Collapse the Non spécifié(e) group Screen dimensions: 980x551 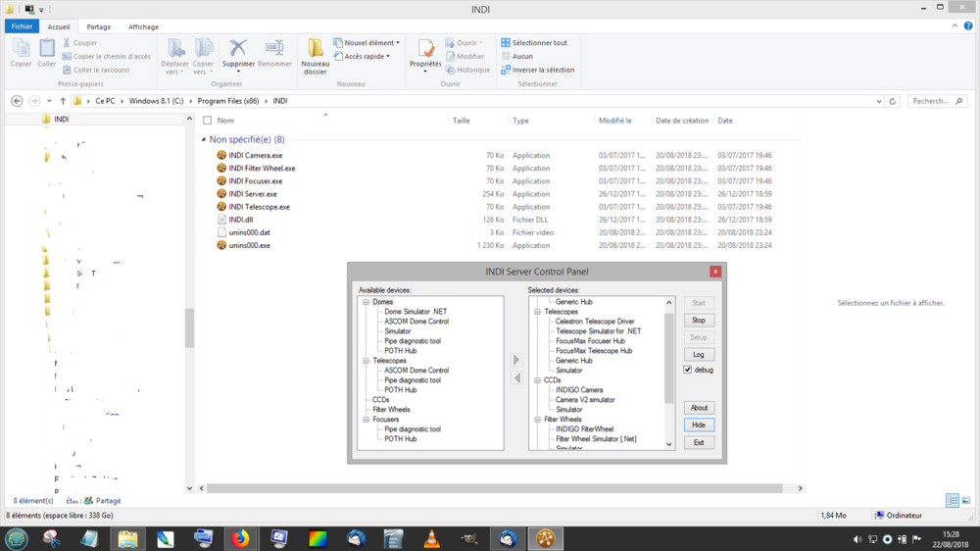point(204,139)
